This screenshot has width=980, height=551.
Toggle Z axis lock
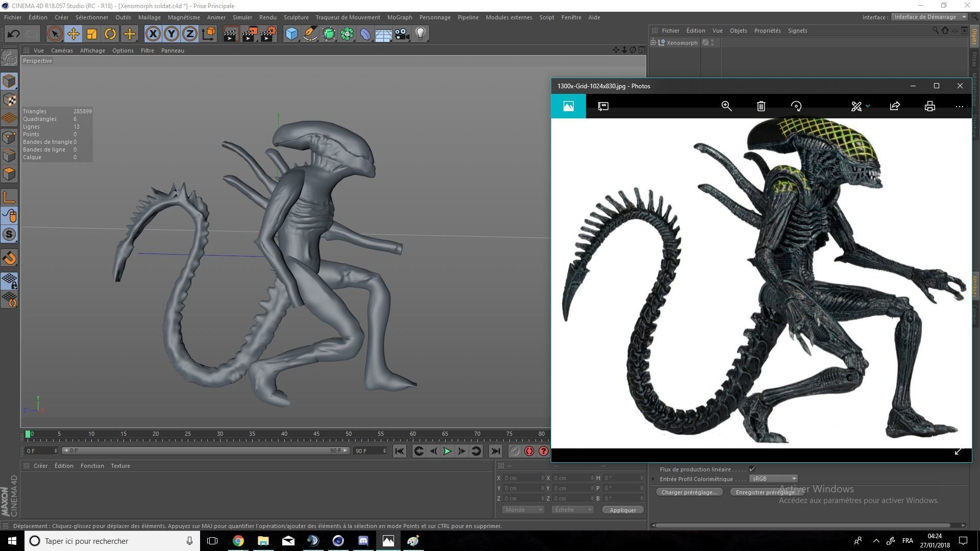coord(189,34)
